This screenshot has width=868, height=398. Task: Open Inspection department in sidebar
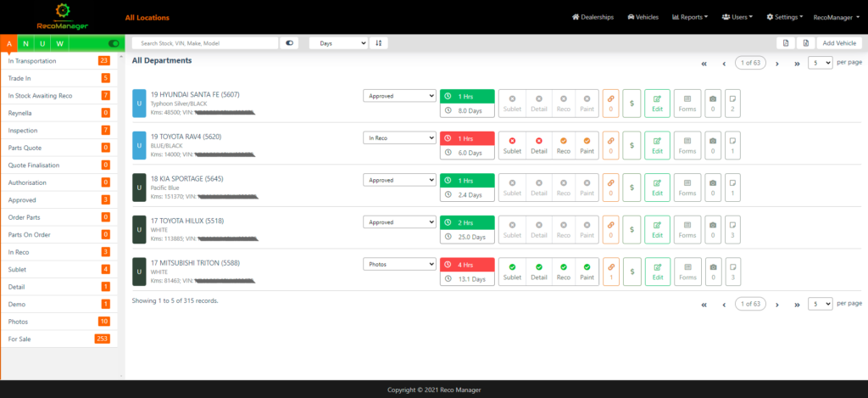(x=59, y=131)
